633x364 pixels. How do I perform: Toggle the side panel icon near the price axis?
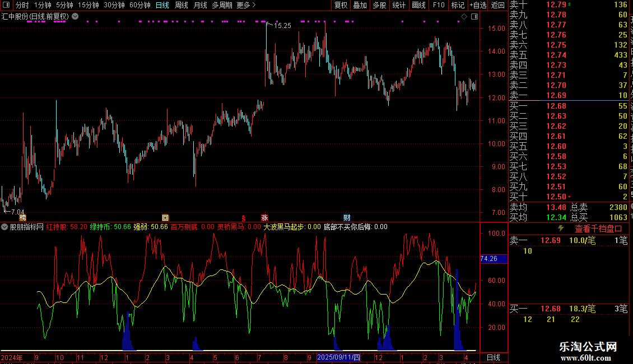click(474, 17)
